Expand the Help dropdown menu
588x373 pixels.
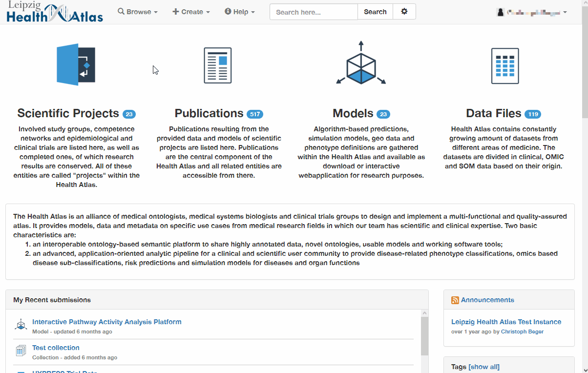(239, 12)
